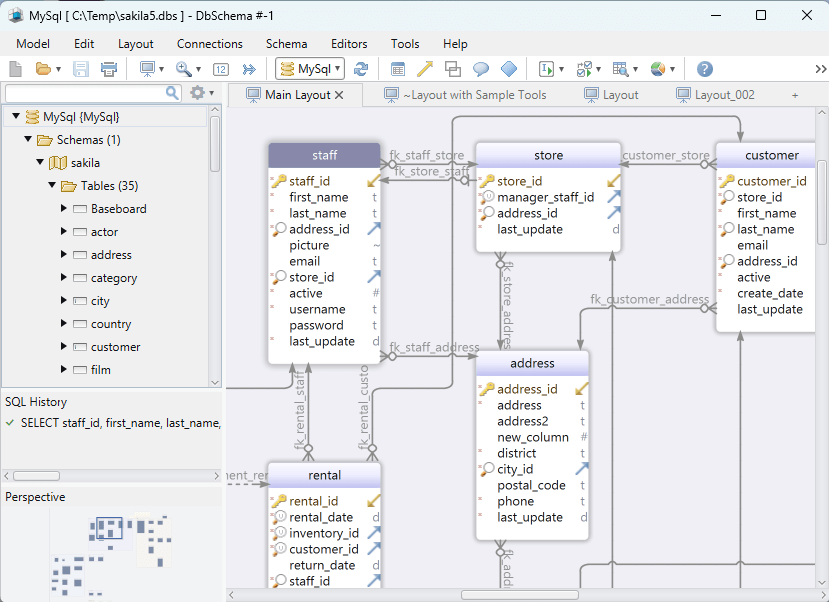The image size is (829, 602).
Task: Open the MySql connection combo box
Action: click(310, 69)
